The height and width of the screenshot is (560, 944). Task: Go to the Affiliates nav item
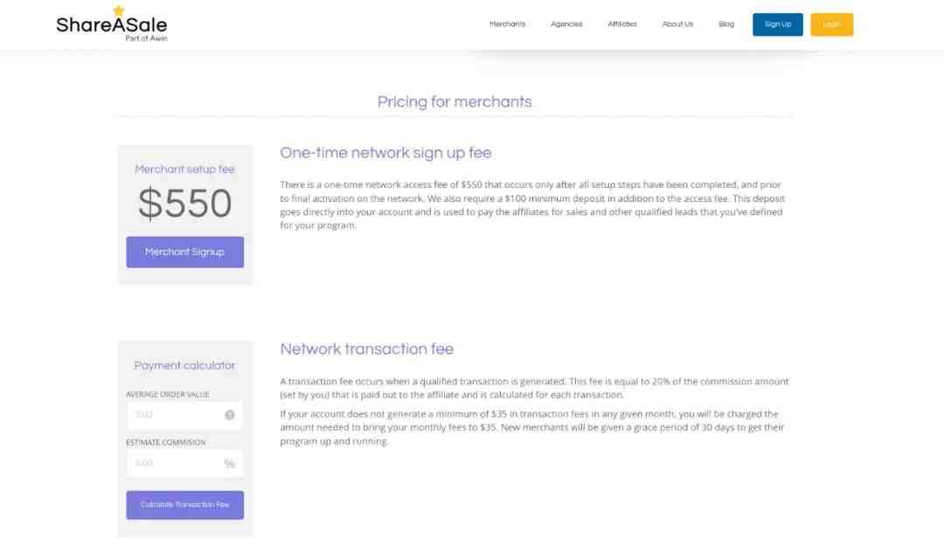click(622, 24)
